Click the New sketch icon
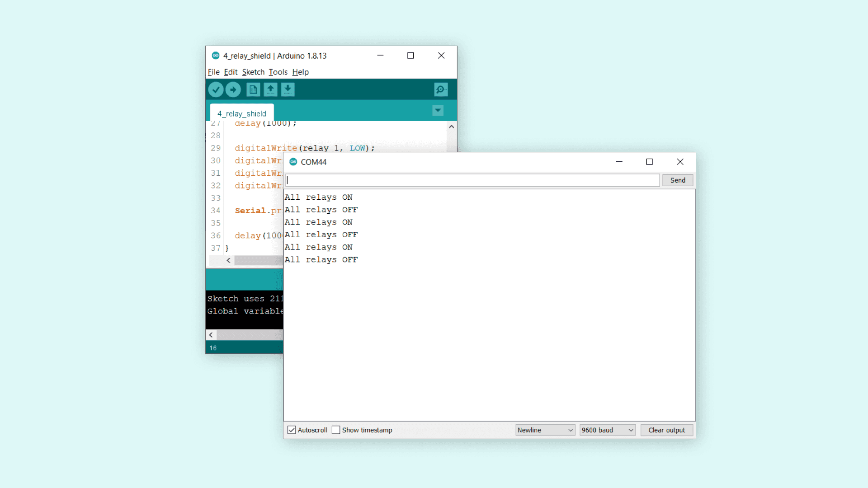868x488 pixels. click(253, 89)
